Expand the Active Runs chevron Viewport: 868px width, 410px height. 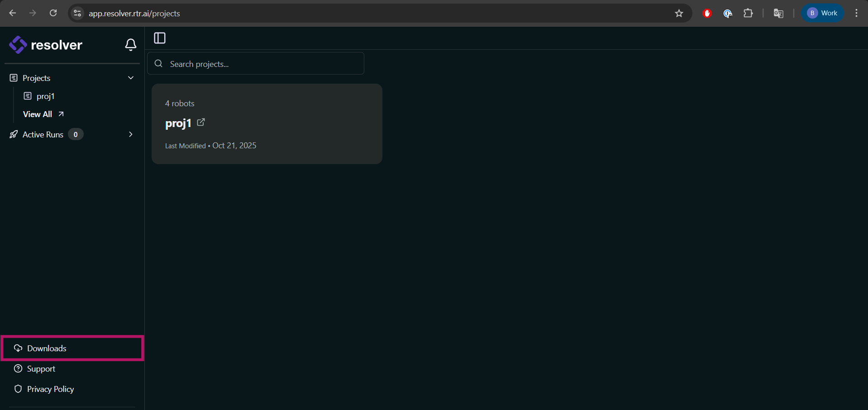coord(131,134)
